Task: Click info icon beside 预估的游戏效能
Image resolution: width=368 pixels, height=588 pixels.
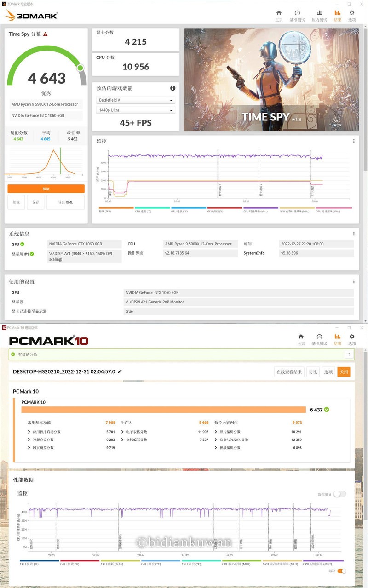Action: coord(173,88)
